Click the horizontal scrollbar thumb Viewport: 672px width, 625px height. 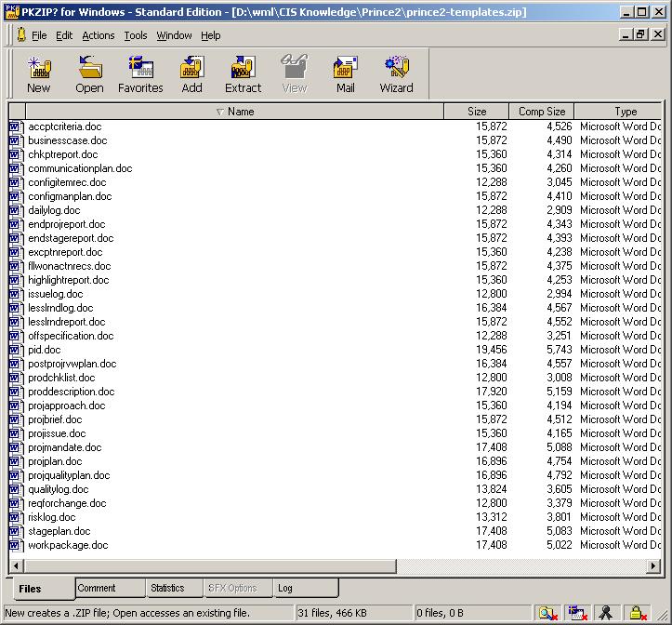tap(209, 565)
